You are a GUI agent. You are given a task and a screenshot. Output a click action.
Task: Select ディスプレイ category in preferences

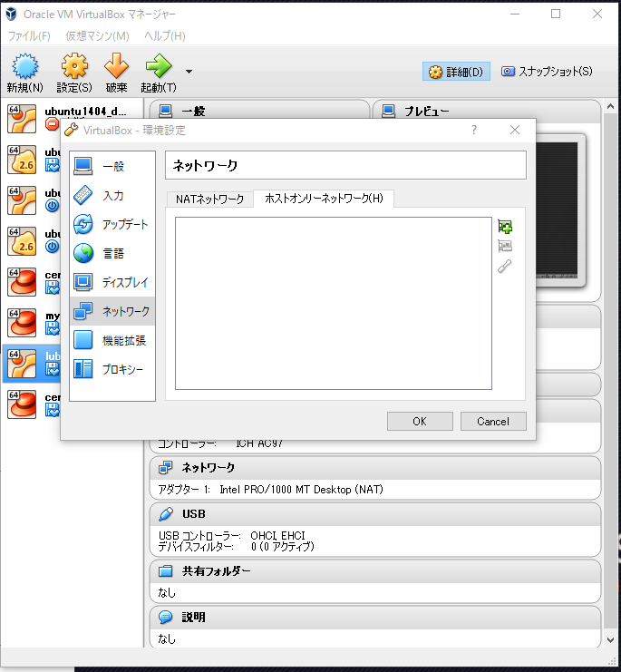point(112,282)
